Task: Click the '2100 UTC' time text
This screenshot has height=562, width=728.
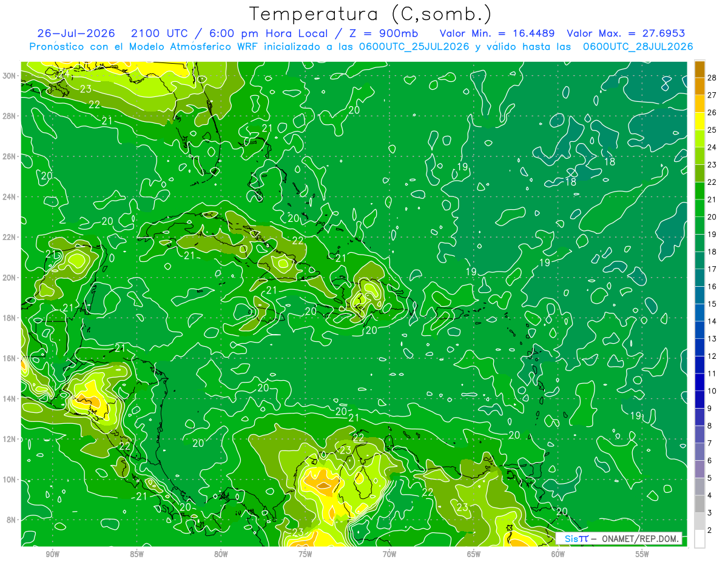Action: click(x=160, y=33)
